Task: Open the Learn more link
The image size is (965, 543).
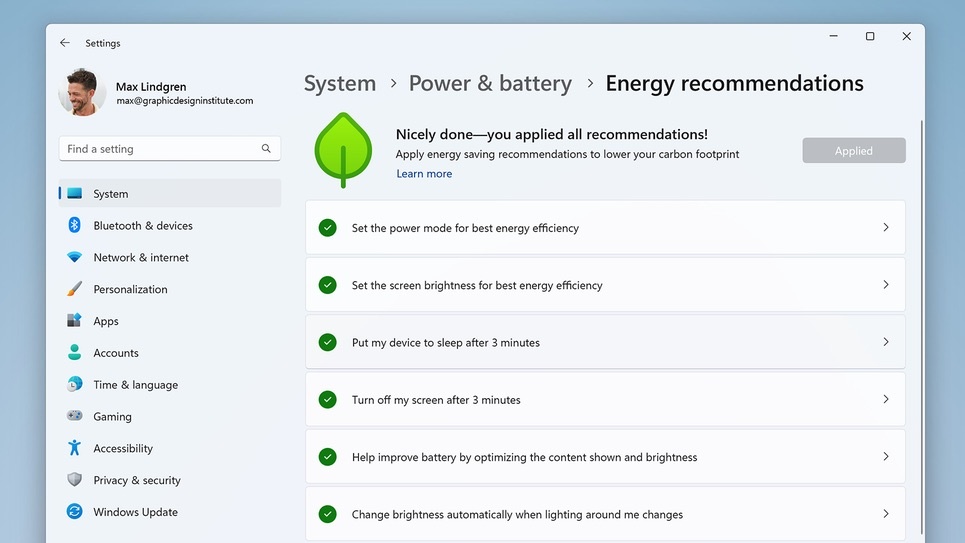Action: tap(424, 174)
